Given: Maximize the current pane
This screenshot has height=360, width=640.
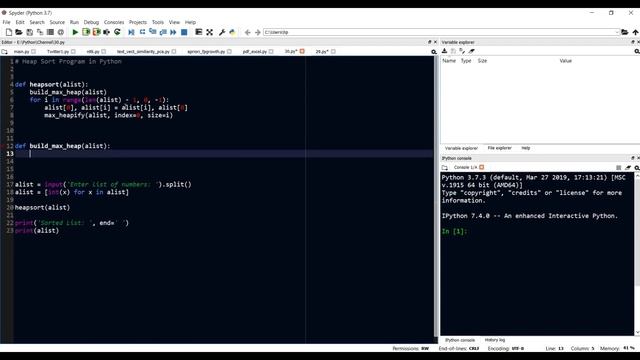Looking at the screenshot, I should (x=209, y=32).
